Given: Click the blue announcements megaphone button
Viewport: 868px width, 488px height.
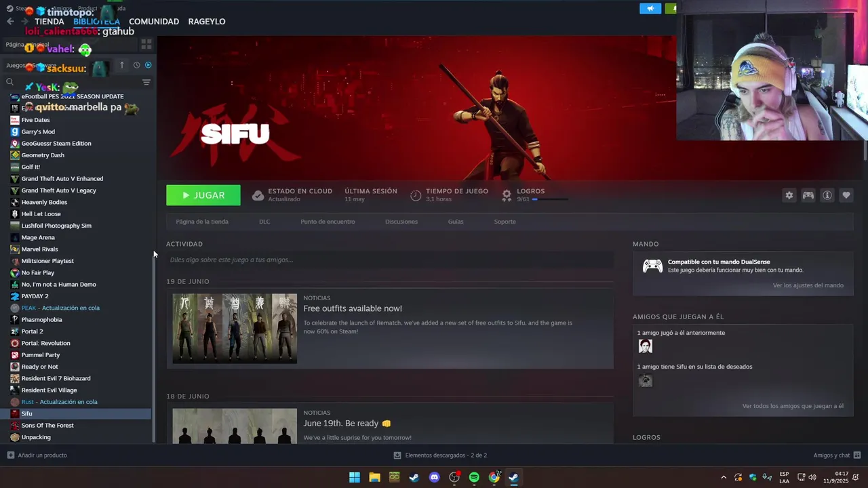Looking at the screenshot, I should click(x=650, y=9).
